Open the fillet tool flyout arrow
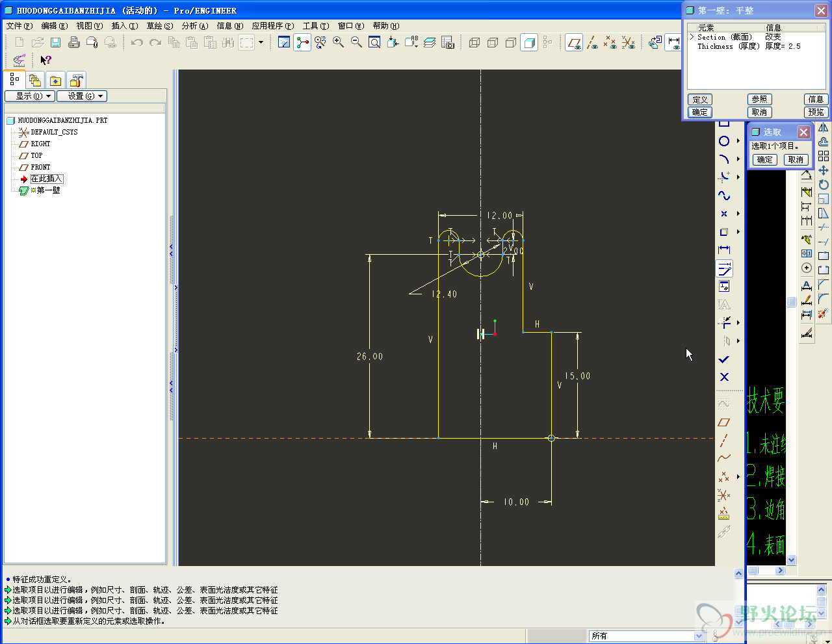This screenshot has width=832, height=644. point(738,177)
